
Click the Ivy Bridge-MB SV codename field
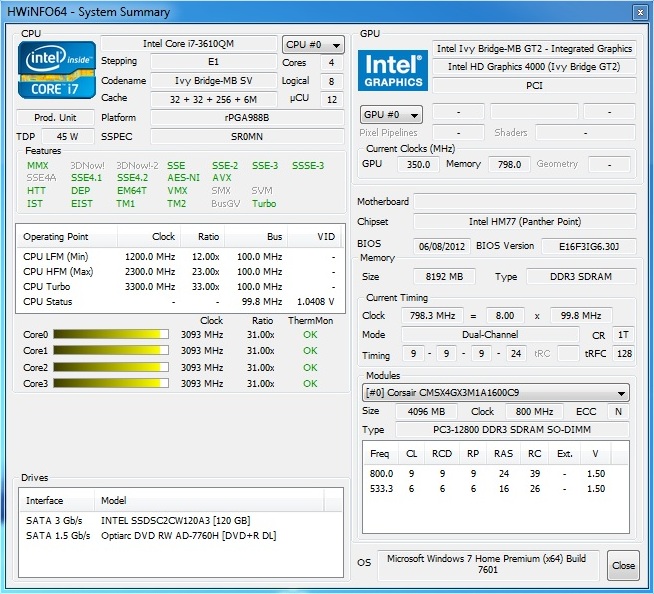214,81
